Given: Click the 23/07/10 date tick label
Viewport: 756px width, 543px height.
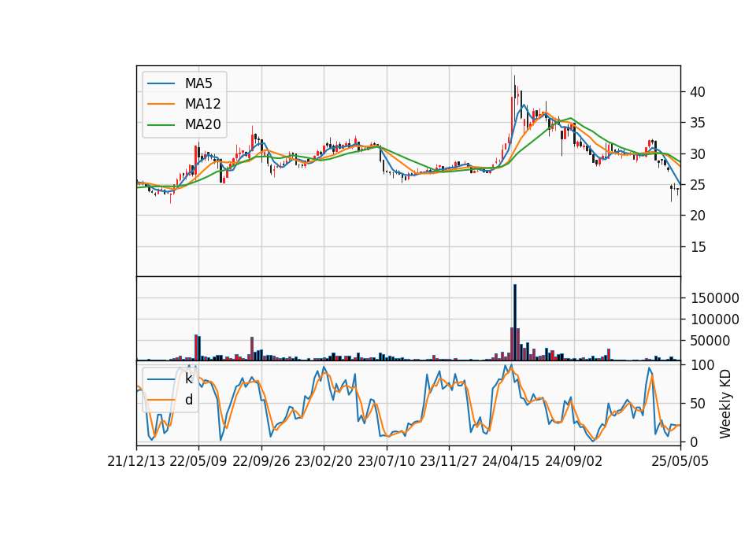Looking at the screenshot, I should pos(386,461).
